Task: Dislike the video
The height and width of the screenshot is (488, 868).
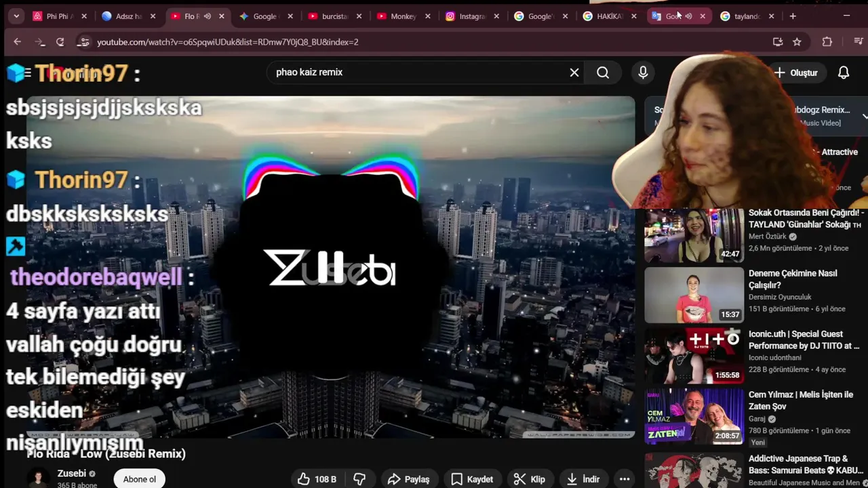Action: click(359, 479)
